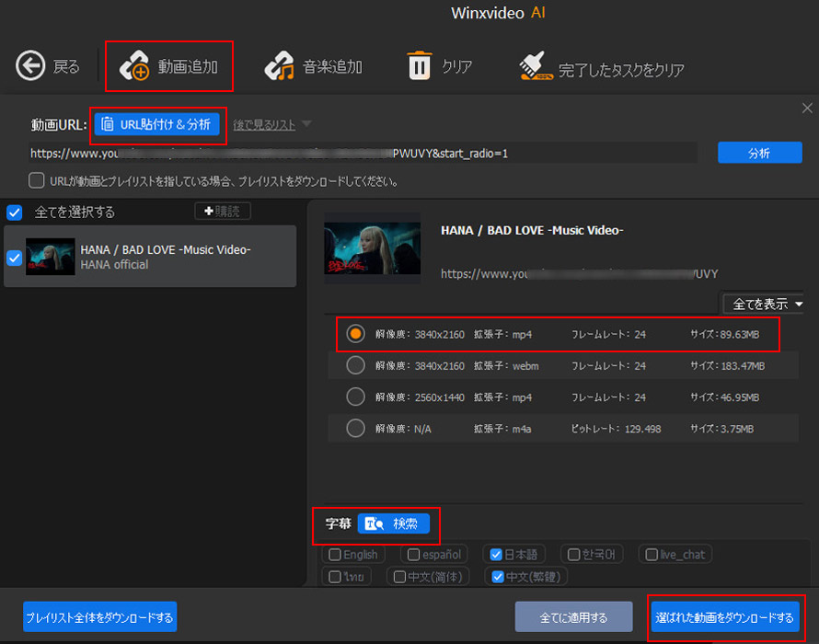
Task: Uncheck the 日本語 subtitle checkbox
Action: [x=497, y=555]
